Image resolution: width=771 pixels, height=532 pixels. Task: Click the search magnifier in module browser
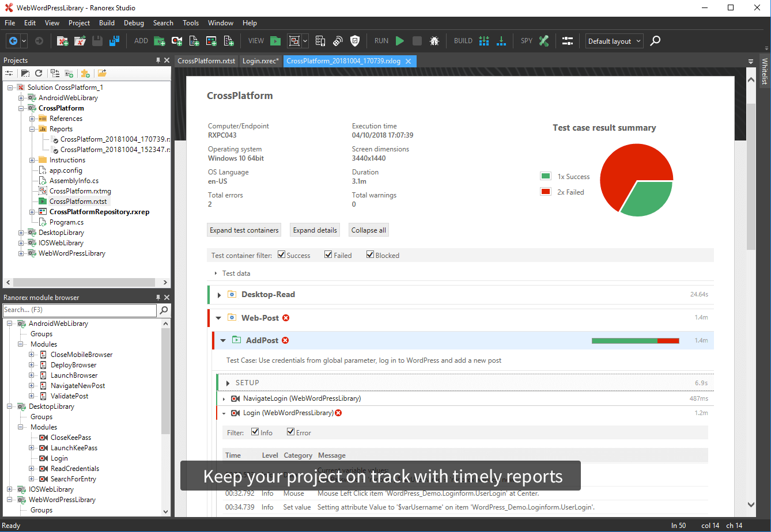pos(164,310)
